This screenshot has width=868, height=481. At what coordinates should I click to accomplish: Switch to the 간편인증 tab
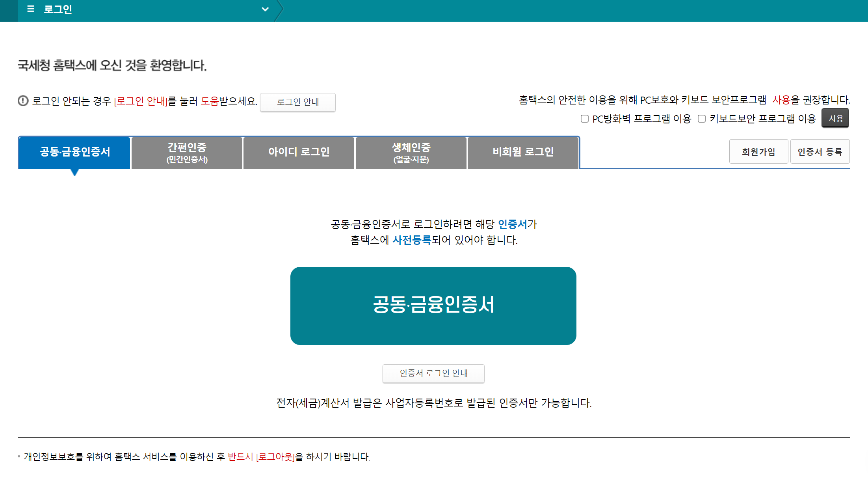(186, 153)
